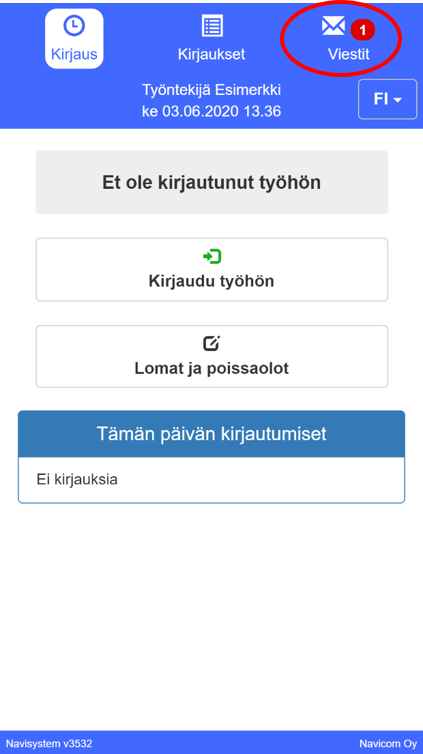Viewport: 423px width, 754px height.
Task: Click Navisystem v3532 in the footer
Action: click(x=49, y=743)
